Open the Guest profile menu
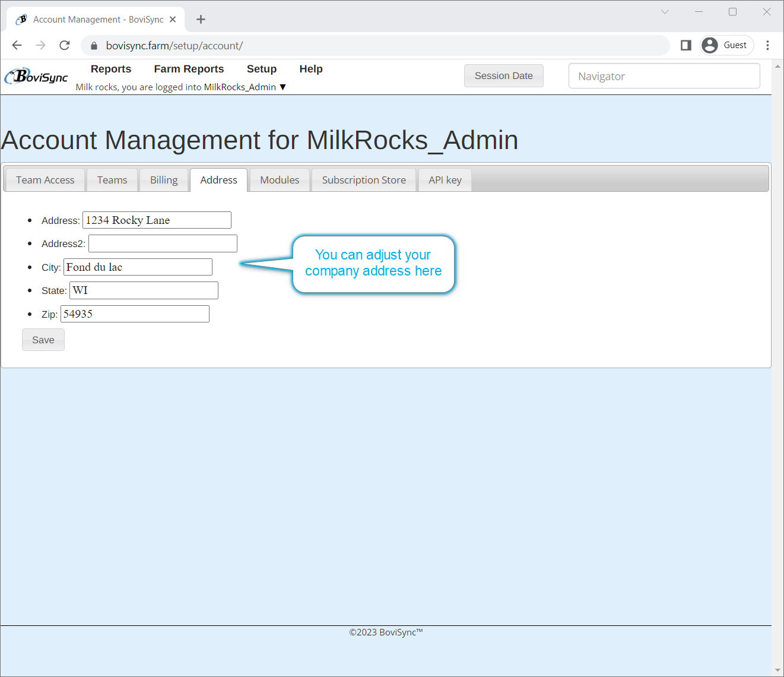Image resolution: width=784 pixels, height=677 pixels. tap(726, 45)
